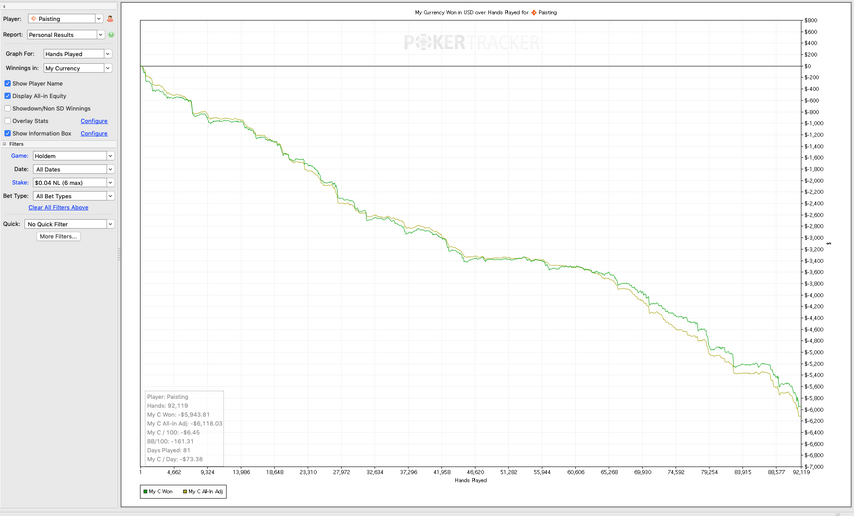Viewport: 854px width, 516px height.
Task: Open the Graph For dropdown
Action: [x=77, y=54]
